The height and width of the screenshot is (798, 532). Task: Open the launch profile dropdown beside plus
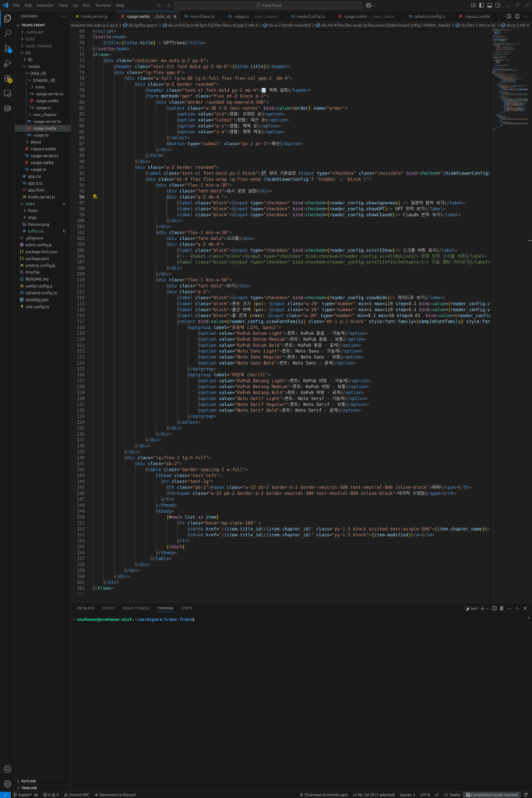point(488,608)
